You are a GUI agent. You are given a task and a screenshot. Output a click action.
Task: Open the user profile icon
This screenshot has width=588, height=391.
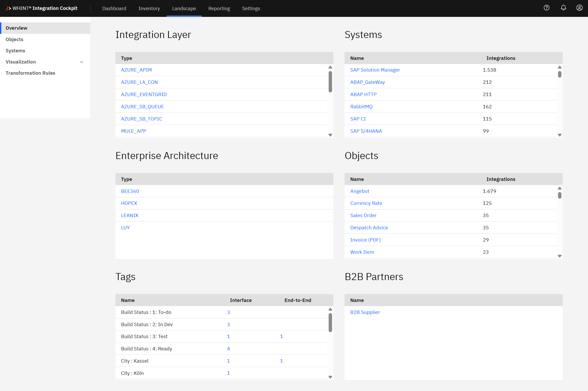(x=579, y=8)
